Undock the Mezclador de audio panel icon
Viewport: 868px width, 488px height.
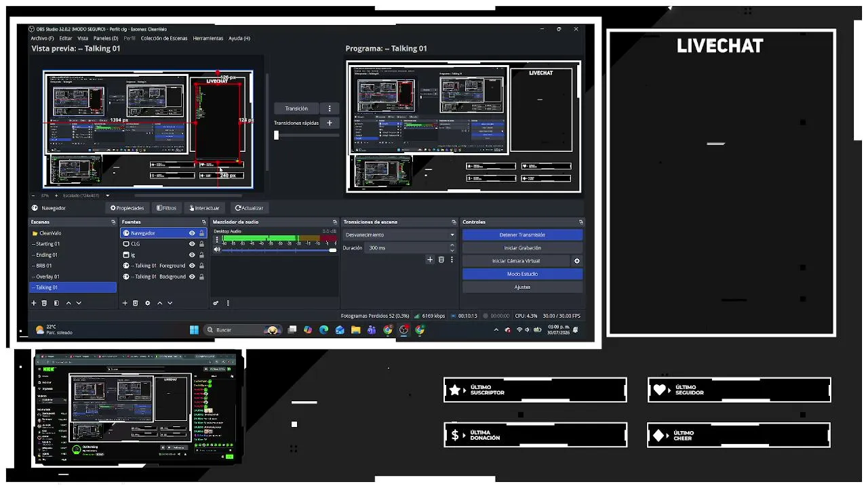tap(334, 222)
